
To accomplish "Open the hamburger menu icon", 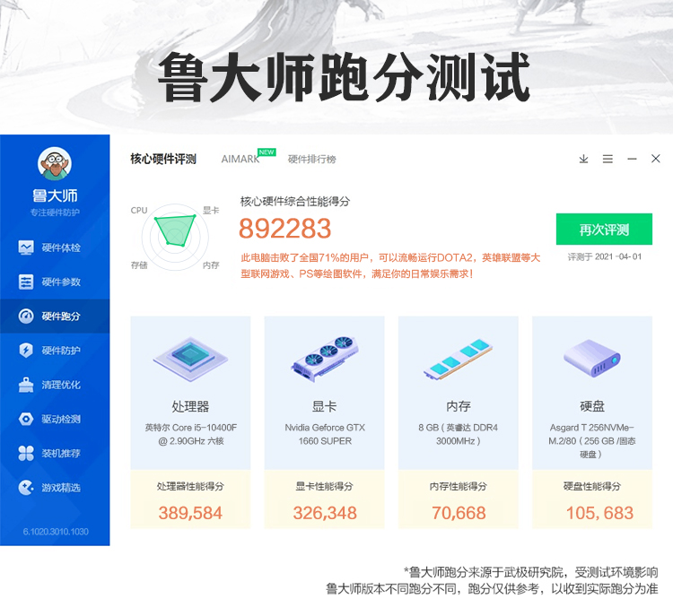I will coord(607,159).
